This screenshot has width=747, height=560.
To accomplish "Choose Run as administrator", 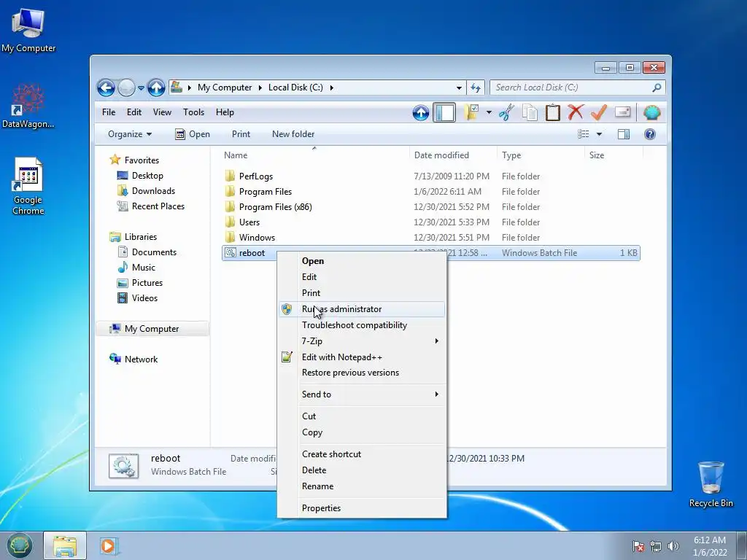I will click(x=362, y=309).
